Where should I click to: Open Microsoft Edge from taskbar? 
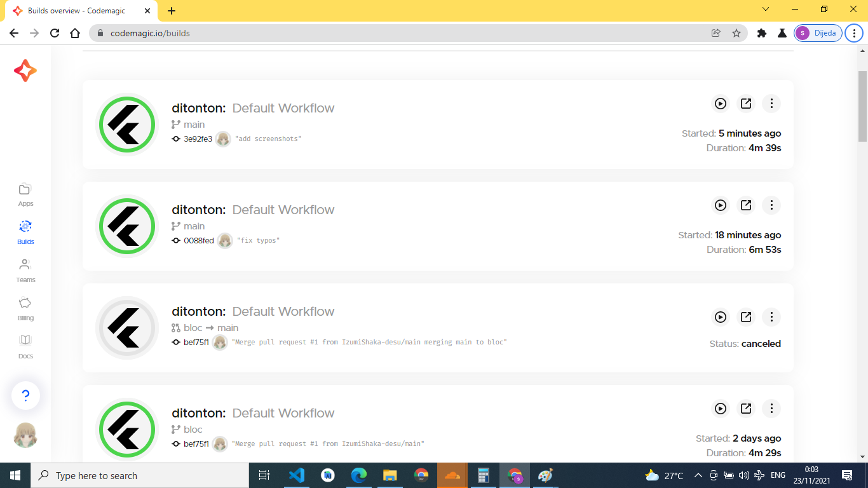click(x=359, y=475)
